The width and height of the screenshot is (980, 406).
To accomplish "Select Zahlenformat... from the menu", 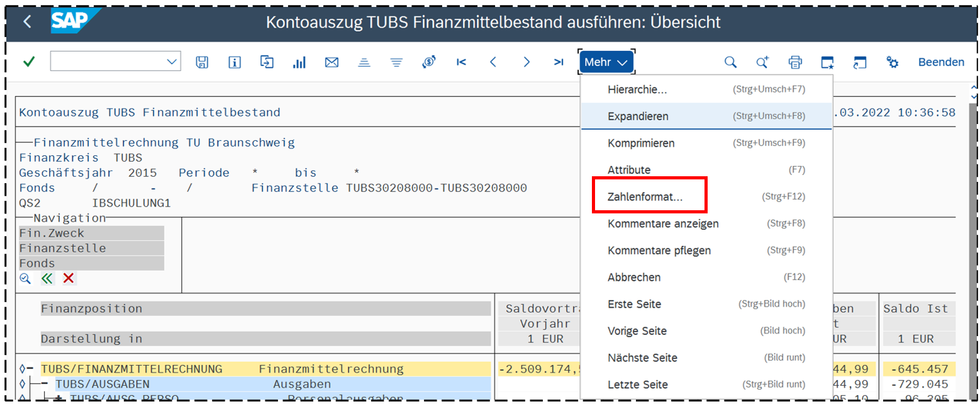I will click(645, 196).
